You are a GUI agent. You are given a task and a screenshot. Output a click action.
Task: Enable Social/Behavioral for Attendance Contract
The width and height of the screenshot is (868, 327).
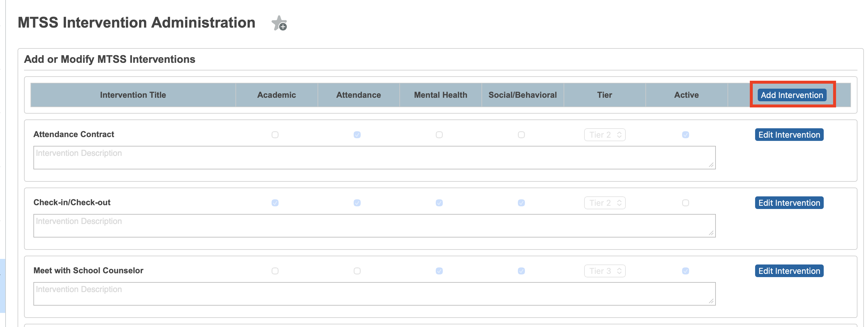(x=521, y=134)
